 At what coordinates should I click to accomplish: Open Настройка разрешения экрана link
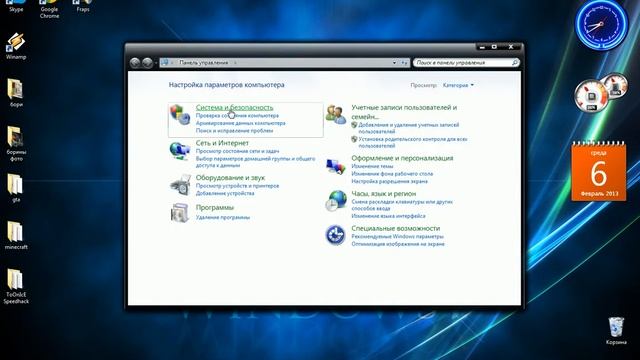tap(389, 181)
